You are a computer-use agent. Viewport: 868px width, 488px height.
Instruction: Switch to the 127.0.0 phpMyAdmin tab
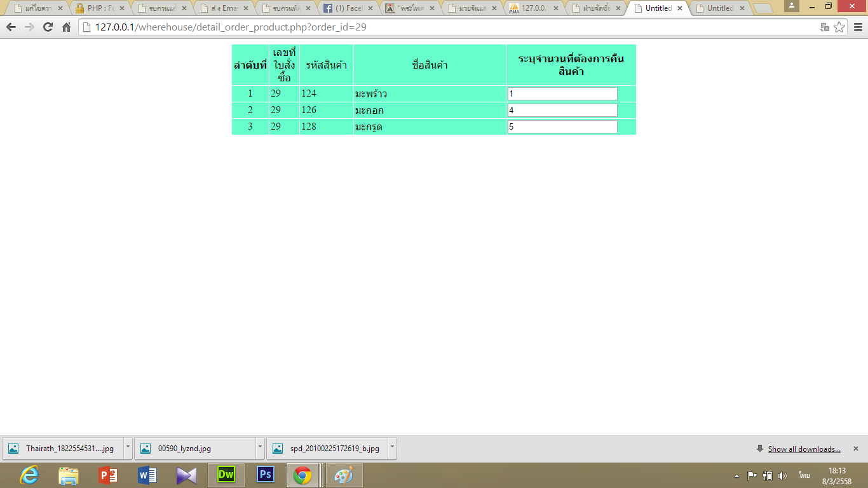point(534,9)
